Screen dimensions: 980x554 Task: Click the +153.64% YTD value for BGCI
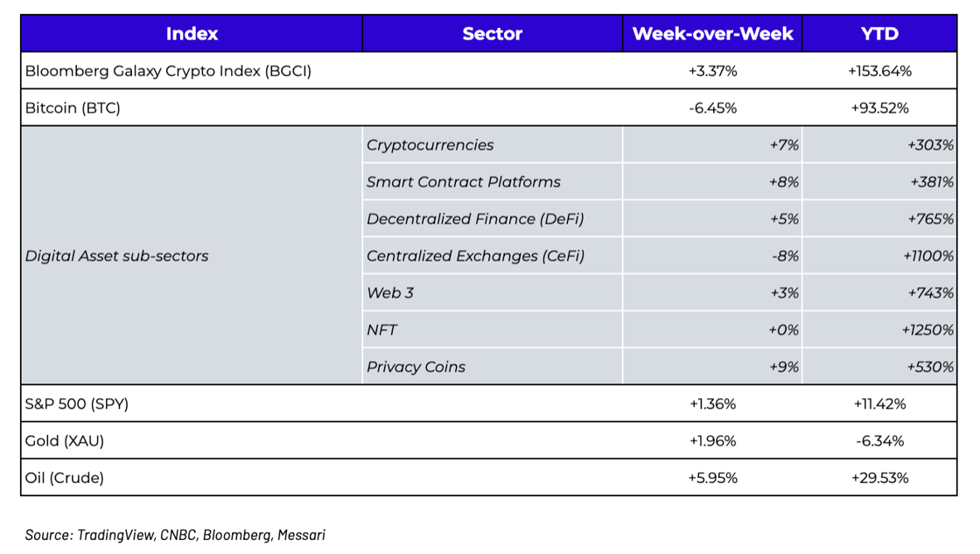click(879, 72)
